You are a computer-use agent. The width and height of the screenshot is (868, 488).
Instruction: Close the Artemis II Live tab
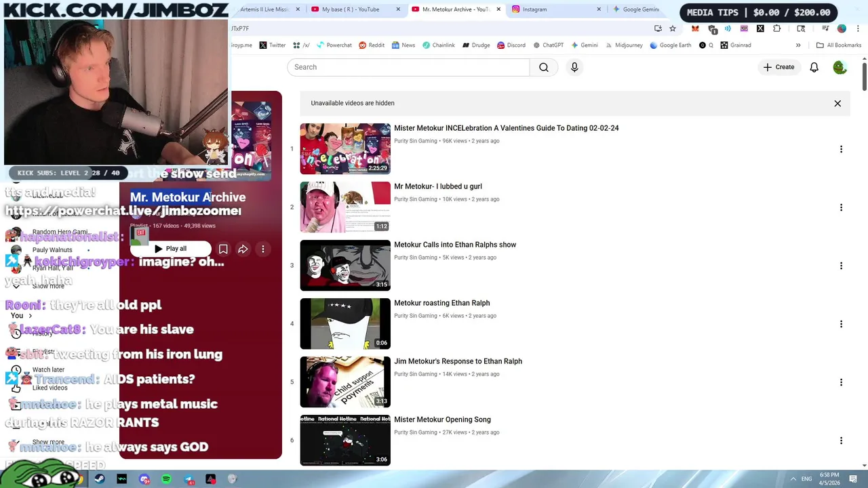coord(298,9)
